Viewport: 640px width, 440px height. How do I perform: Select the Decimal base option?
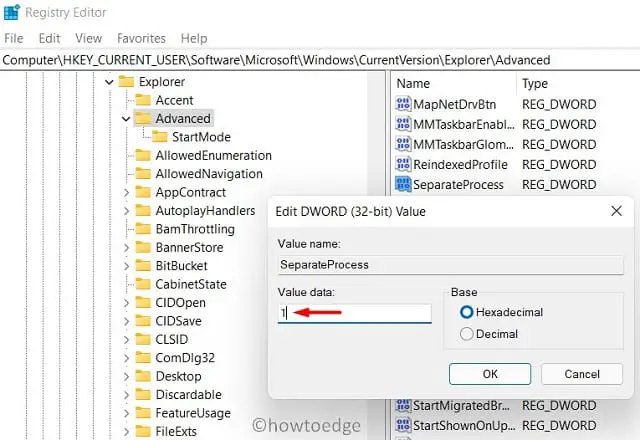[466, 334]
